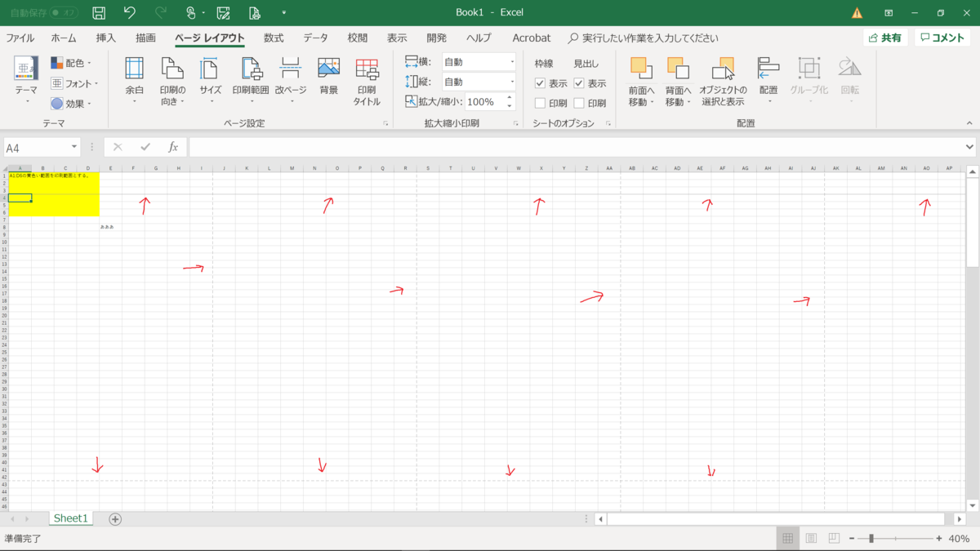Viewport: 980px width, 551px height.
Task: Open page Breaks (改ページ) menu
Action: (x=290, y=81)
